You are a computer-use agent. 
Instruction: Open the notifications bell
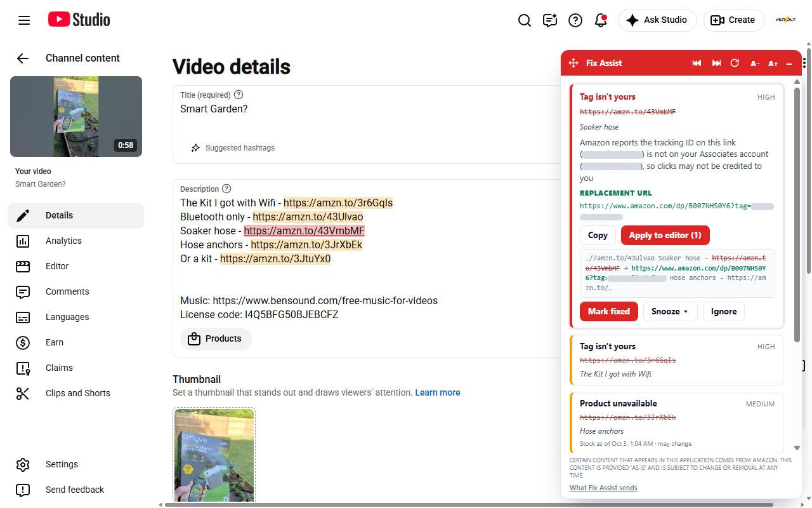(601, 20)
